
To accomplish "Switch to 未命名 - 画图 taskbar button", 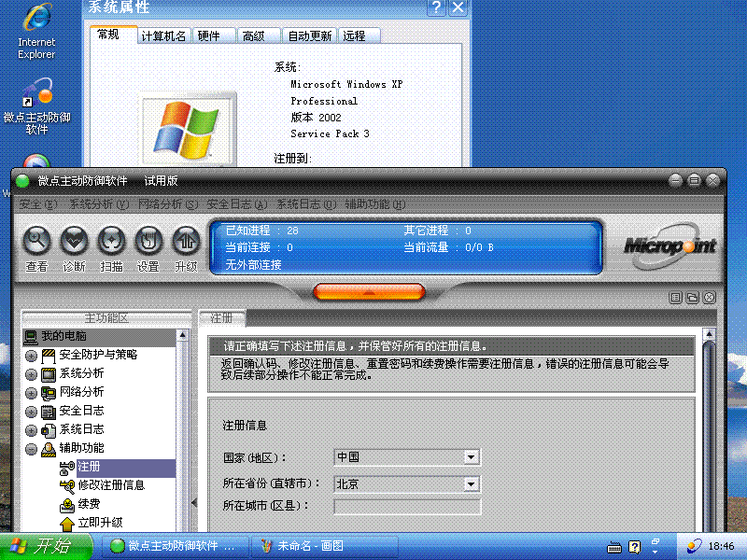I will pyautogui.click(x=324, y=546).
